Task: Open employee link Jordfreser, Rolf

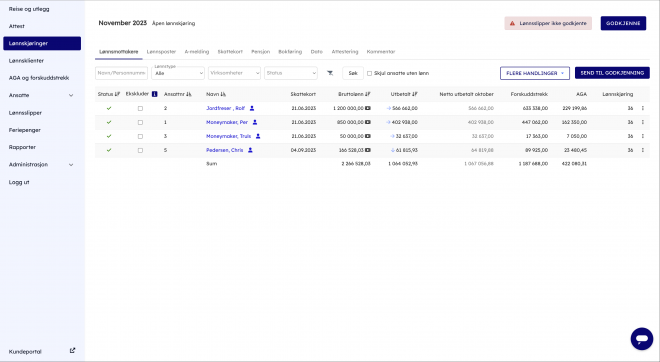Action: pos(225,108)
